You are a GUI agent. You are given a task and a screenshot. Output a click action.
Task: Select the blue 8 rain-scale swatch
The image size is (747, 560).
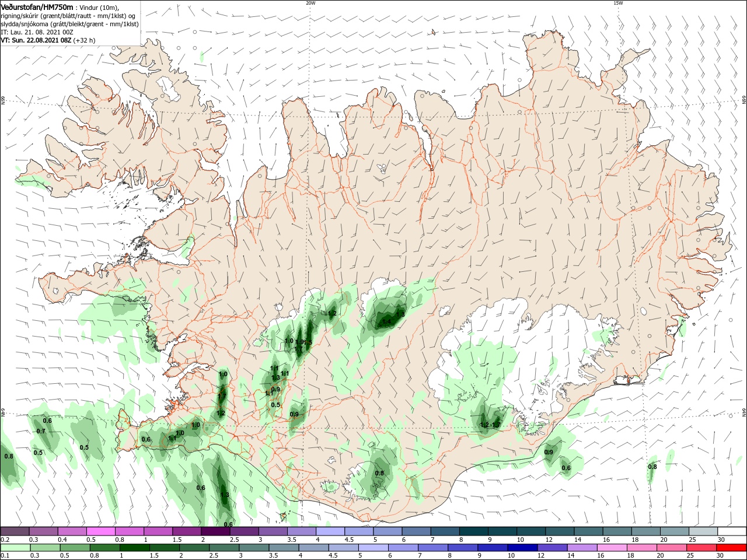pyautogui.click(x=462, y=548)
